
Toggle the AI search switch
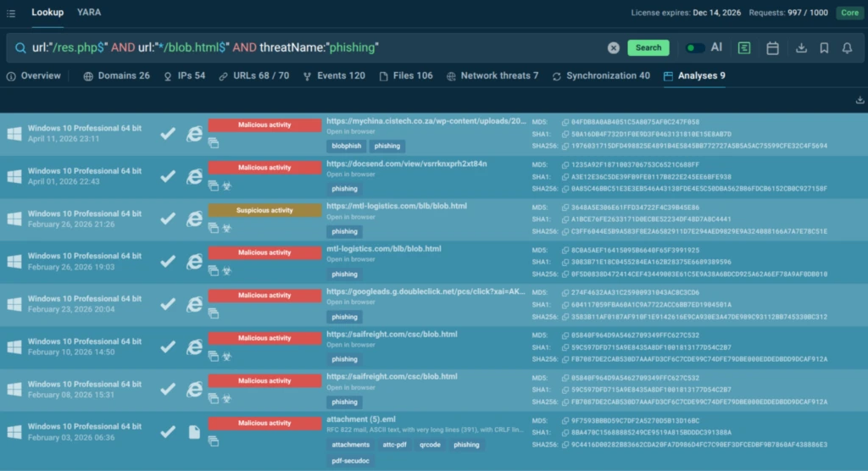[x=695, y=48]
